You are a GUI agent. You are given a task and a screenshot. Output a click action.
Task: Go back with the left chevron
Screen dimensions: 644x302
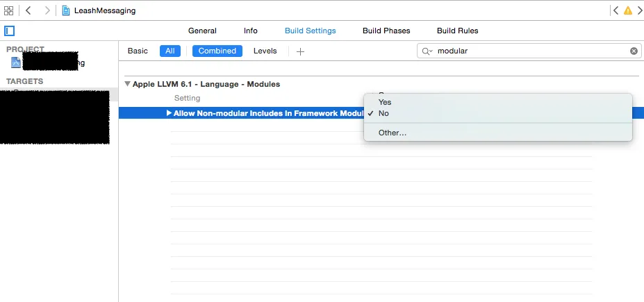click(x=28, y=11)
